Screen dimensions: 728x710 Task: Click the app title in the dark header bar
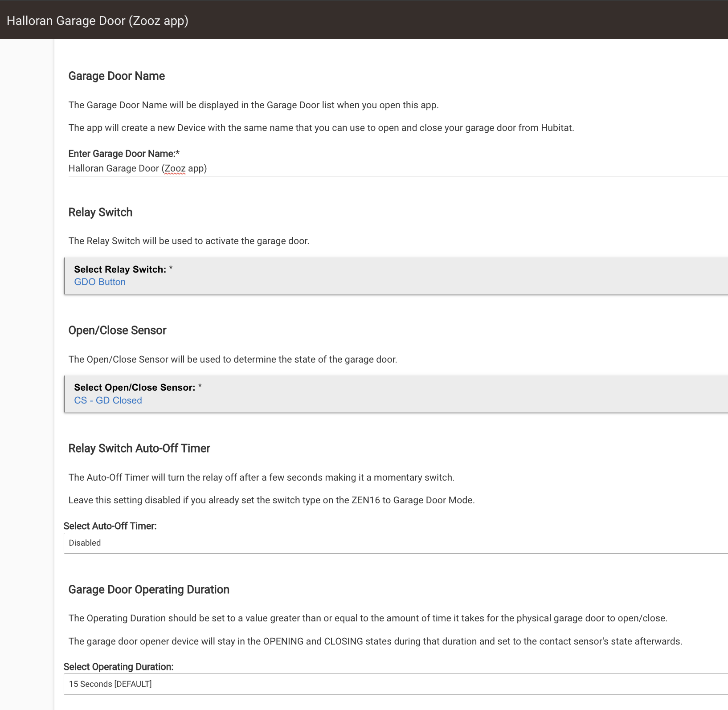(x=98, y=21)
